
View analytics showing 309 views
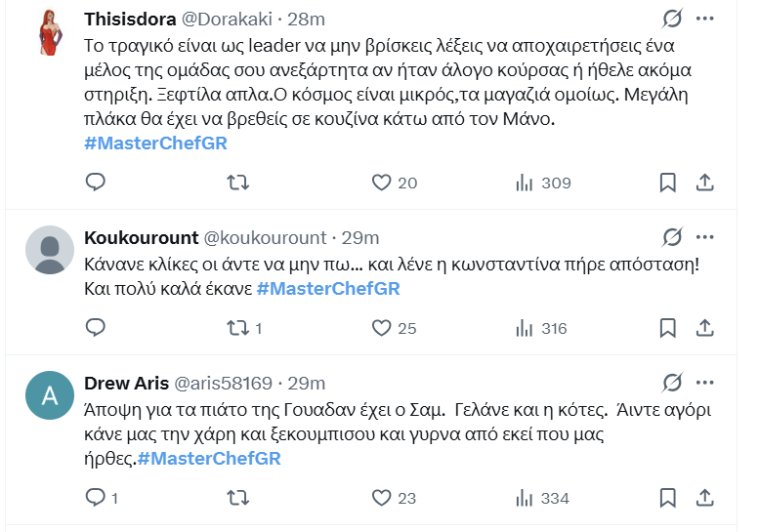pos(525,183)
